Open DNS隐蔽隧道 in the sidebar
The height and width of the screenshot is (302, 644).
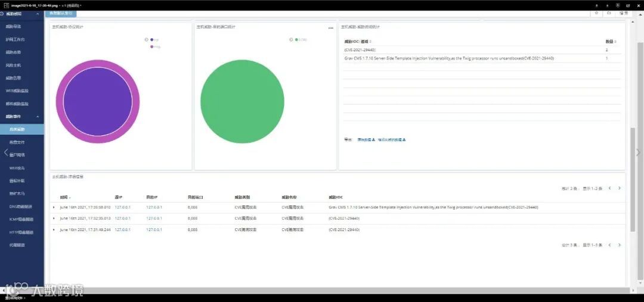click(x=19, y=206)
